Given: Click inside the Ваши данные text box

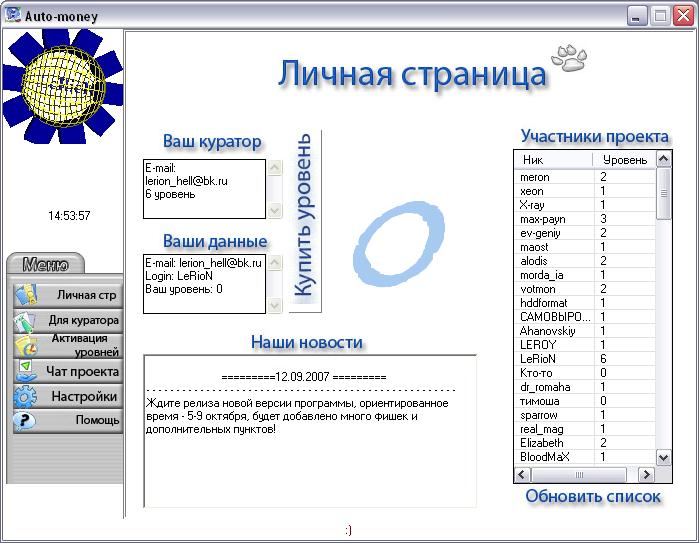Looking at the screenshot, I should coord(204,284).
